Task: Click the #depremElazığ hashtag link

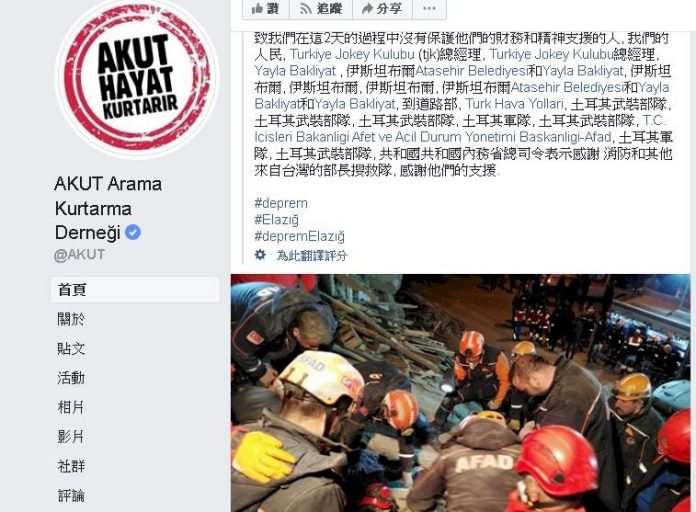Action: click(x=299, y=236)
